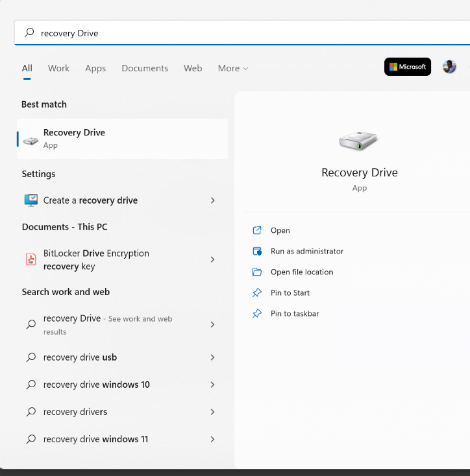470x476 pixels.
Task: Switch to the Apps filter tab
Action: [95, 68]
